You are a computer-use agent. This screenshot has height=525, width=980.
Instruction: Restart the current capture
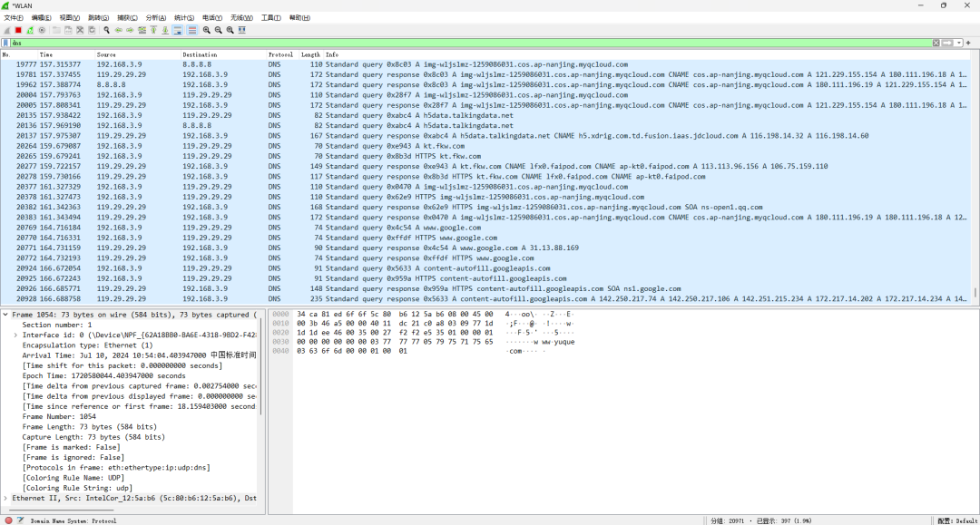tap(30, 30)
